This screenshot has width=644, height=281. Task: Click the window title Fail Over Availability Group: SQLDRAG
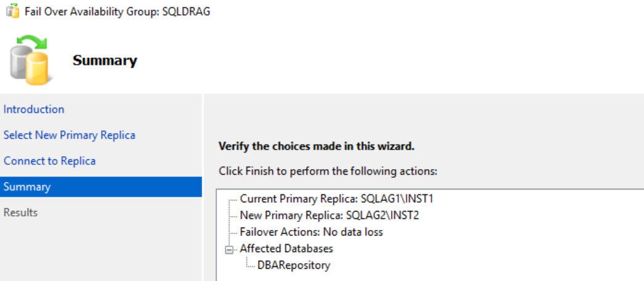click(117, 12)
